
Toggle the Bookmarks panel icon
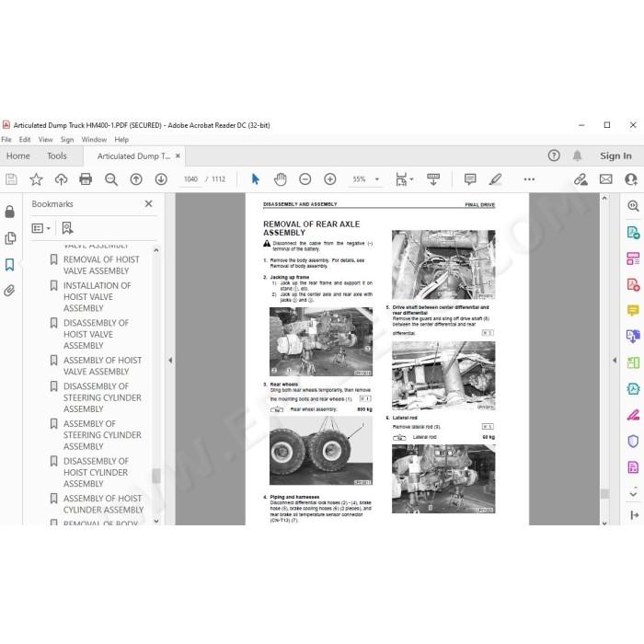pyautogui.click(x=9, y=265)
